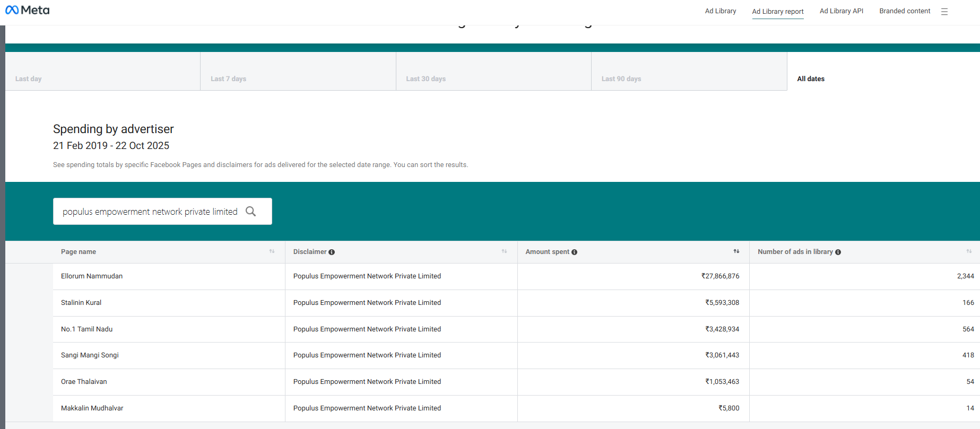This screenshot has height=429, width=980.
Task: Click Number of ads info icon
Action: tap(838, 252)
